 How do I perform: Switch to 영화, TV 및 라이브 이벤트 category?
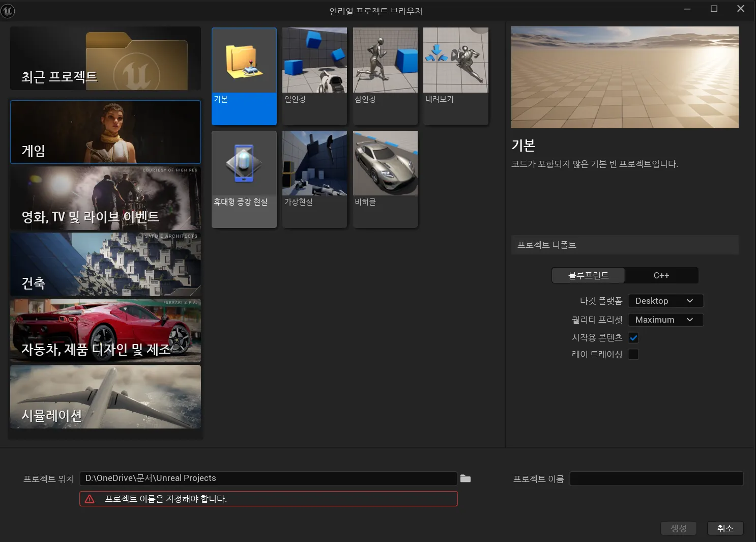105,198
